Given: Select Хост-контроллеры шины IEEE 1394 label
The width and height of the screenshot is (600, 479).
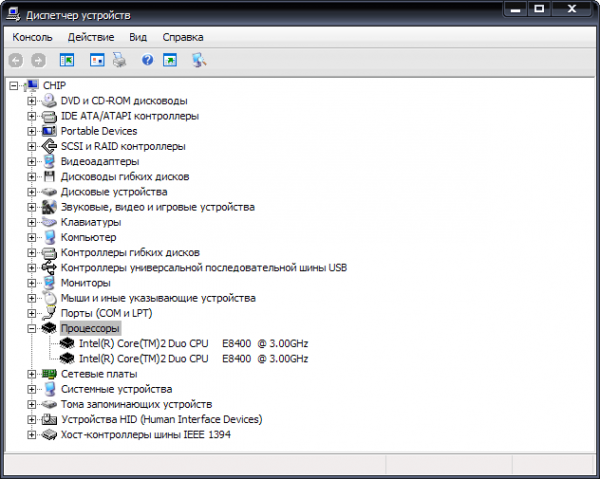Looking at the screenshot, I should (x=145, y=435).
